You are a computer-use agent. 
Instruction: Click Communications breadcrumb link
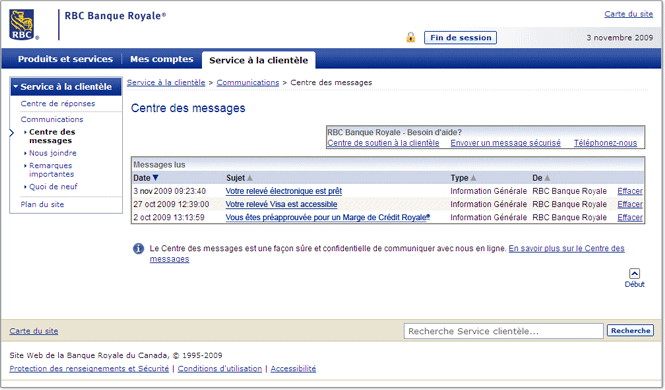[248, 83]
